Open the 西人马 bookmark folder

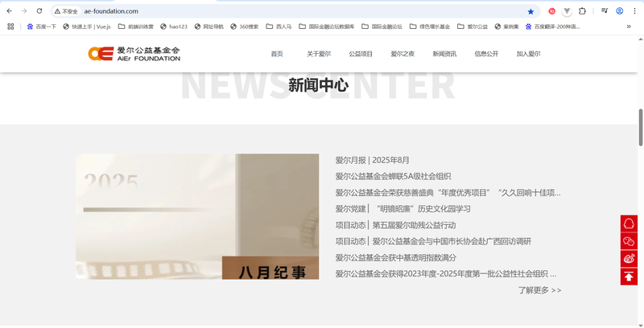click(x=279, y=27)
